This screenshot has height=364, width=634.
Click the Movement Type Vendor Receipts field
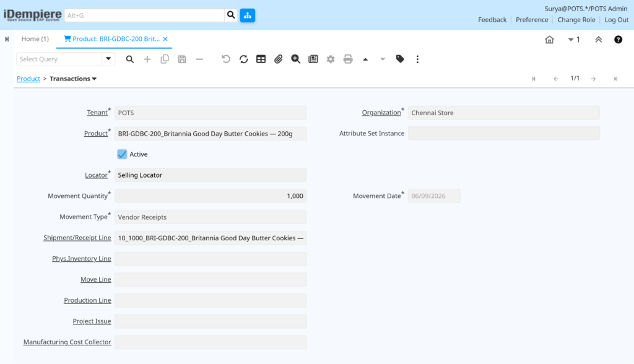(211, 217)
